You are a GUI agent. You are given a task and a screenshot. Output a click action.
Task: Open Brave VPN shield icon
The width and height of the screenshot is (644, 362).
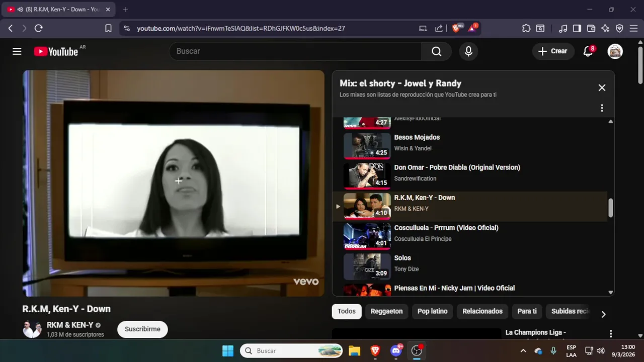(x=619, y=29)
